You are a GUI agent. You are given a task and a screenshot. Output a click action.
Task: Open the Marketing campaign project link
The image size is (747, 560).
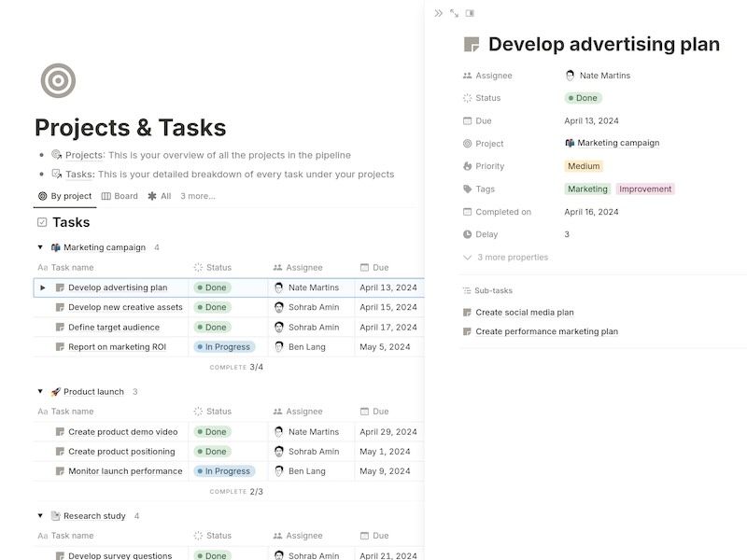(617, 144)
